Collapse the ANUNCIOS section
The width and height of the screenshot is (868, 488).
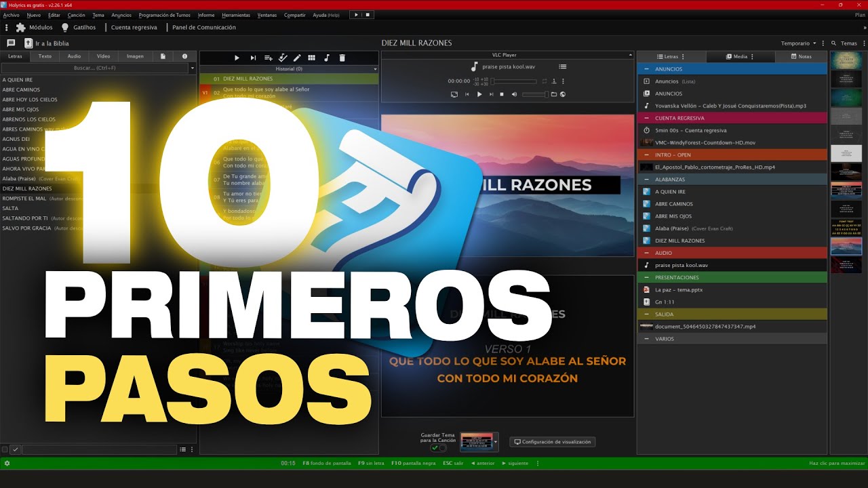646,69
